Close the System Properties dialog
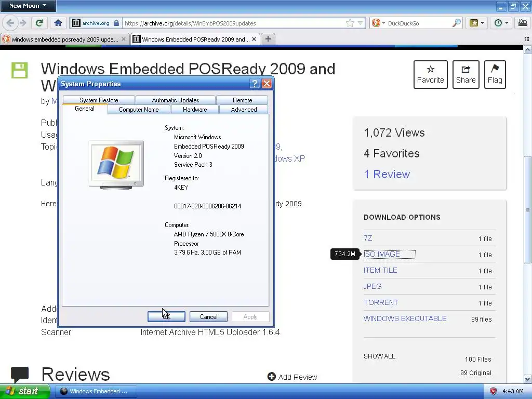The width and height of the screenshot is (532, 399). click(267, 84)
